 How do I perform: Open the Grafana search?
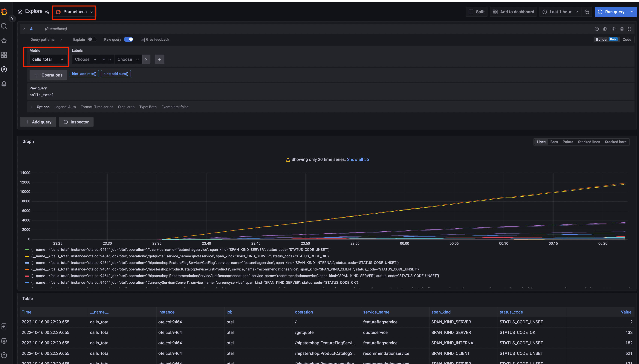[x=4, y=26]
